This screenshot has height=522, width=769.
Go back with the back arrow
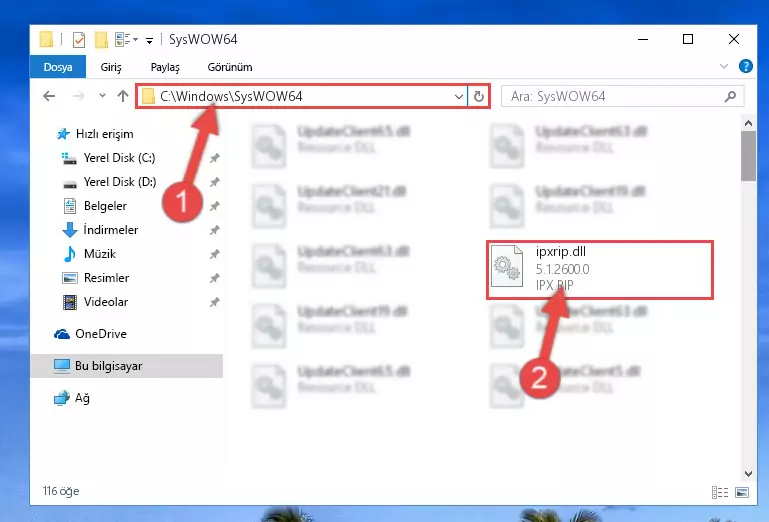coord(49,96)
